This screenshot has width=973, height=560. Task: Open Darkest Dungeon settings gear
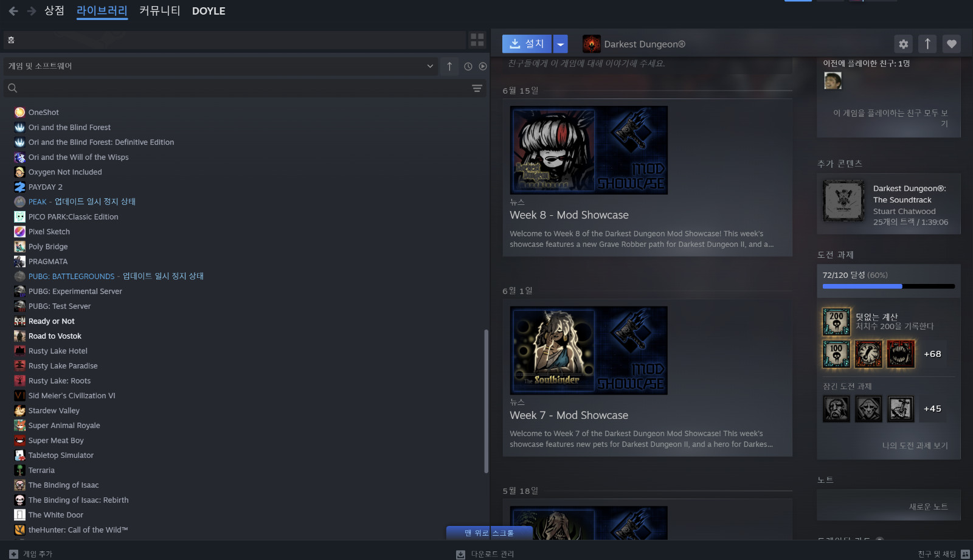[x=904, y=44]
